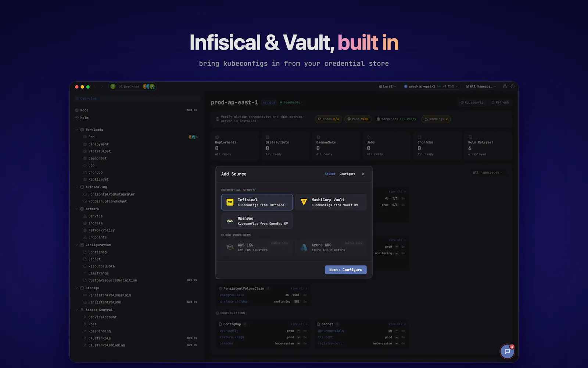Click the Next: Configure button
588x368 pixels.
point(345,270)
